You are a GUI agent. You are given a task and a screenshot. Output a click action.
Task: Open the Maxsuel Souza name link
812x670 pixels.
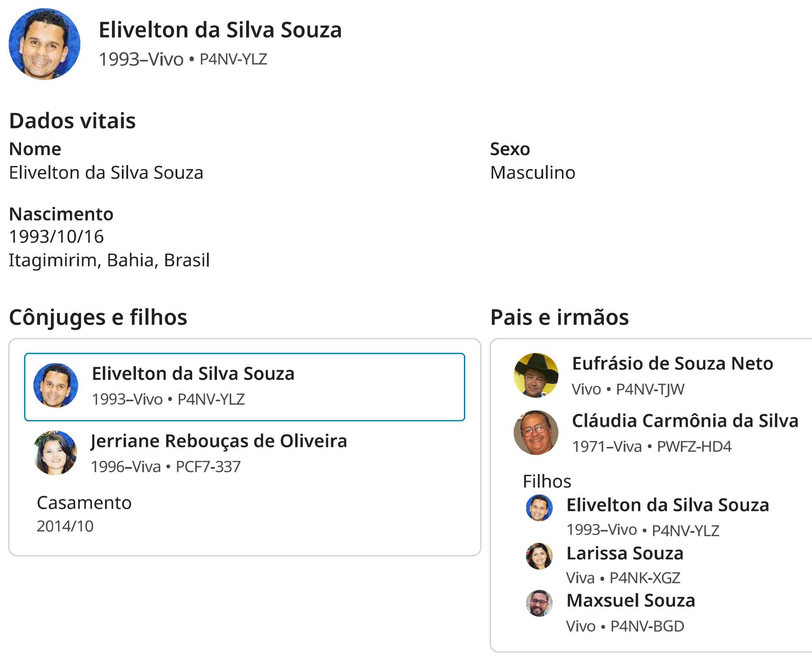tap(630, 600)
